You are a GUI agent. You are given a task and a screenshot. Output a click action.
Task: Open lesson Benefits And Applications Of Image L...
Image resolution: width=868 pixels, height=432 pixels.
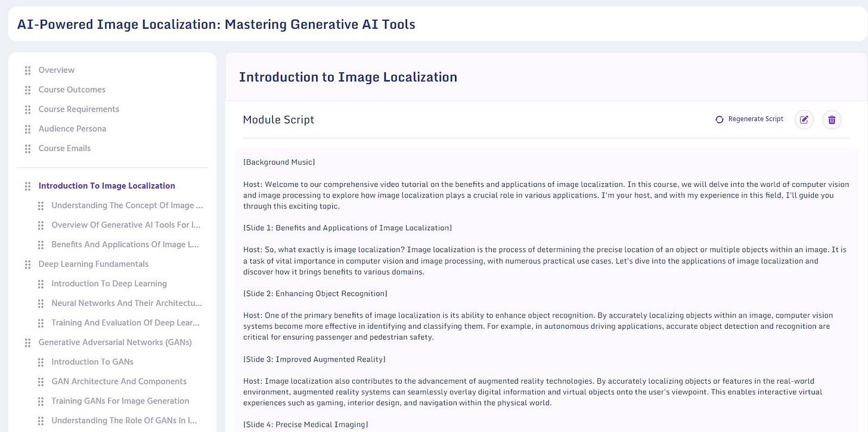(x=125, y=244)
